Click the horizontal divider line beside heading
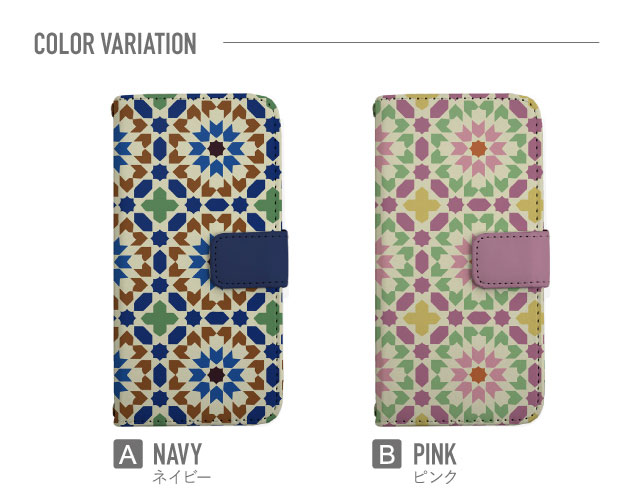 pos(411,42)
